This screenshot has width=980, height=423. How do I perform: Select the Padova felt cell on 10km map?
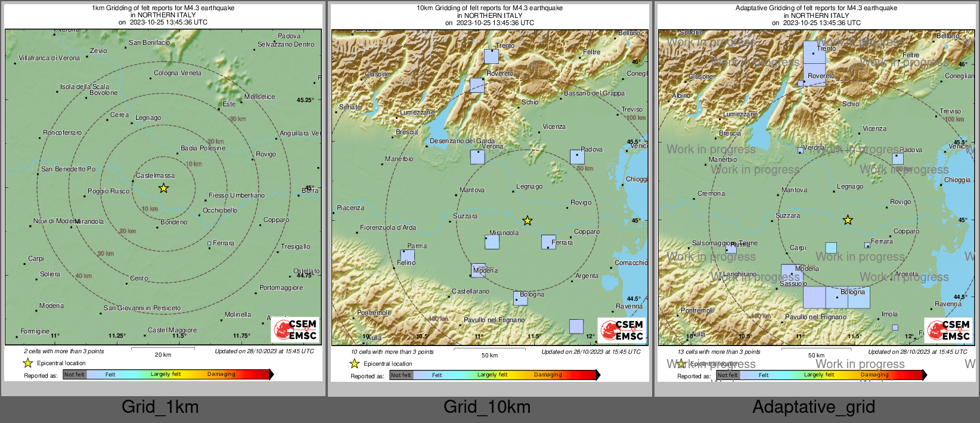coord(577,157)
